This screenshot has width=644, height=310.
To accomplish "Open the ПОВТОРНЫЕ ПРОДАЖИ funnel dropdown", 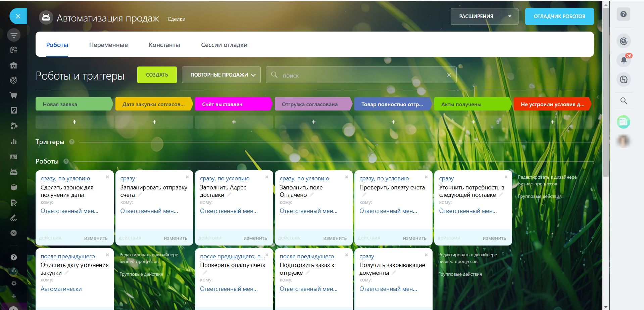I will pyautogui.click(x=221, y=75).
